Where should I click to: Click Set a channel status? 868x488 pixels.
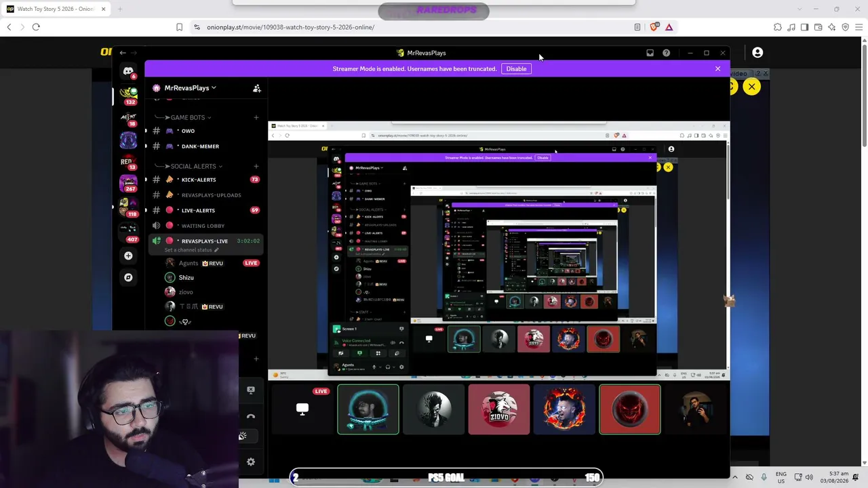pyautogui.click(x=191, y=250)
